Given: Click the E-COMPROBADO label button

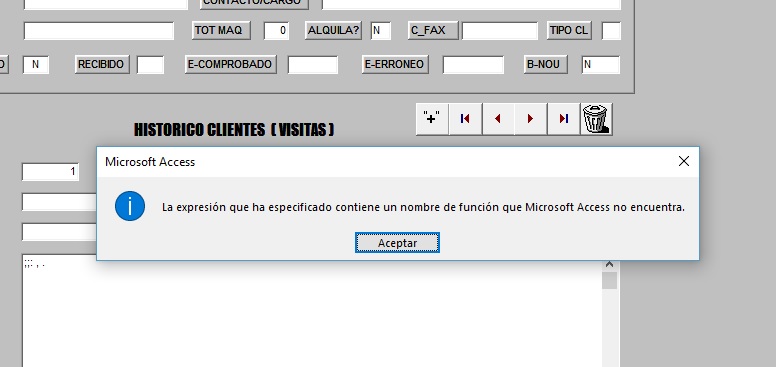Looking at the screenshot, I should click(231, 64).
